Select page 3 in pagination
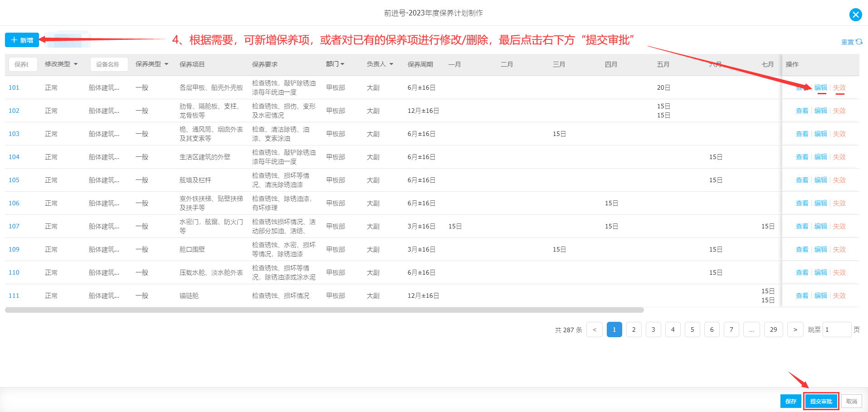 [653, 330]
